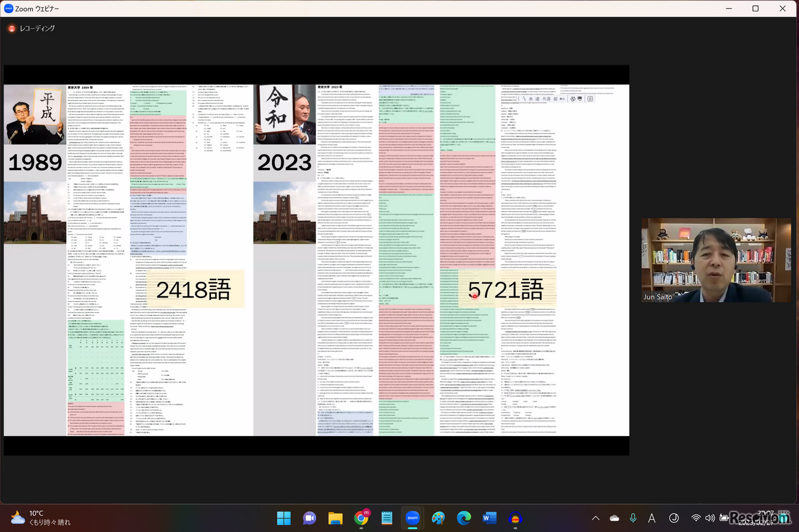Click the '5721語' word count on the slide

click(x=506, y=290)
